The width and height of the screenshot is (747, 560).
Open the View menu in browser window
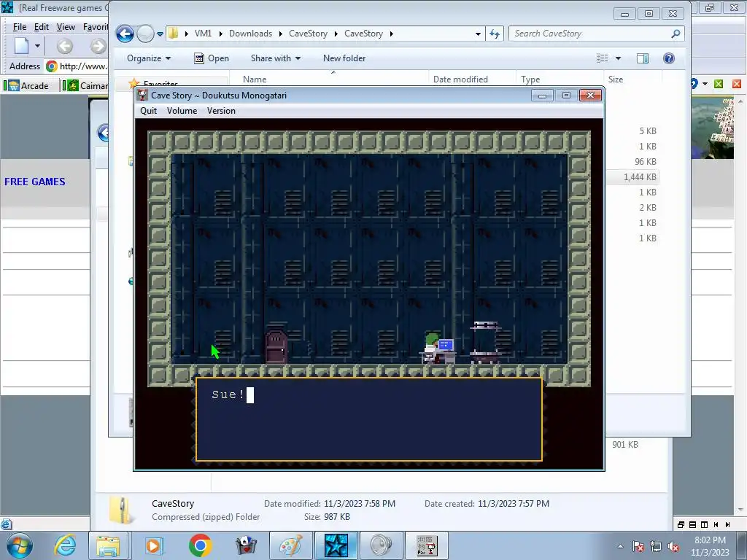66,27
